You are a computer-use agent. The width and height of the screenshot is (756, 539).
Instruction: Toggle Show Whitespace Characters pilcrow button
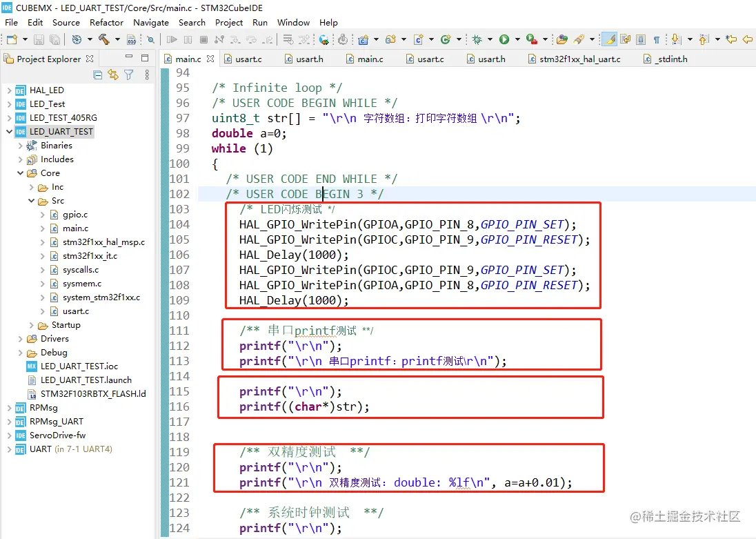tap(657, 39)
